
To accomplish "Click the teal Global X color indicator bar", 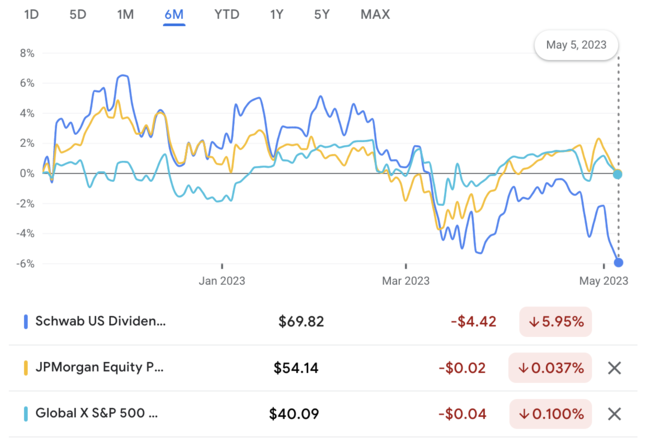I will [x=26, y=414].
